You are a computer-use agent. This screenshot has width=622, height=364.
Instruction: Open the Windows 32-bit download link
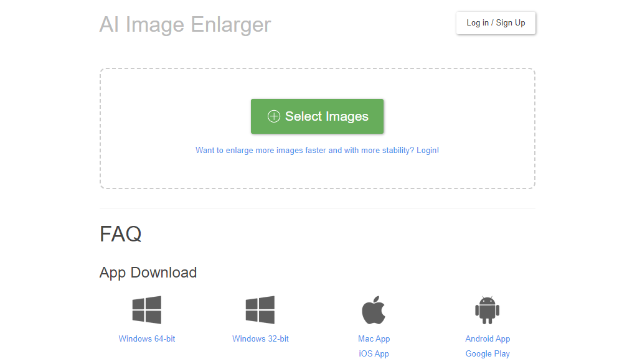click(x=260, y=339)
